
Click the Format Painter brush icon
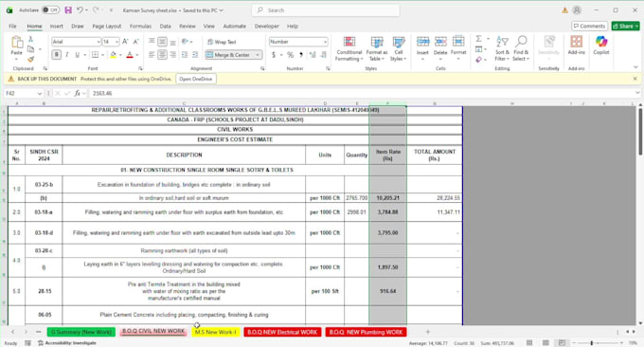click(x=30, y=59)
